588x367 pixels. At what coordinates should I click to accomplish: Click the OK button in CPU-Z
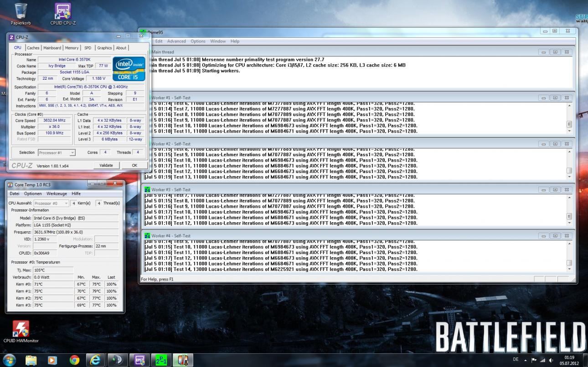[x=134, y=165]
